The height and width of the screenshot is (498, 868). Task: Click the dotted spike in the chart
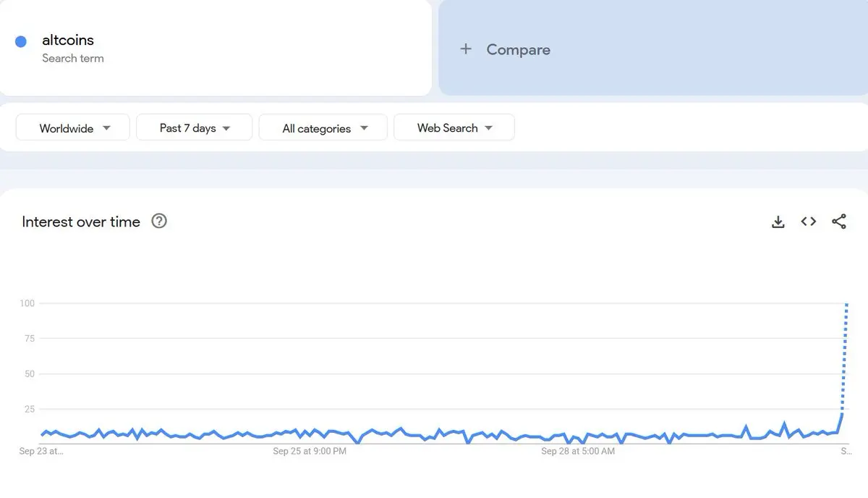point(845,358)
